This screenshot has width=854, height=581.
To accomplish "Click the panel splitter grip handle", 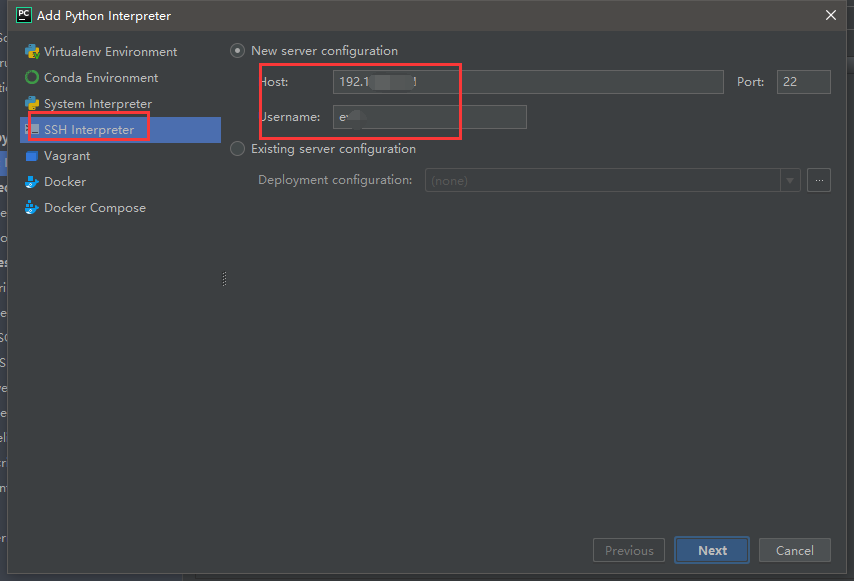I will tap(224, 279).
